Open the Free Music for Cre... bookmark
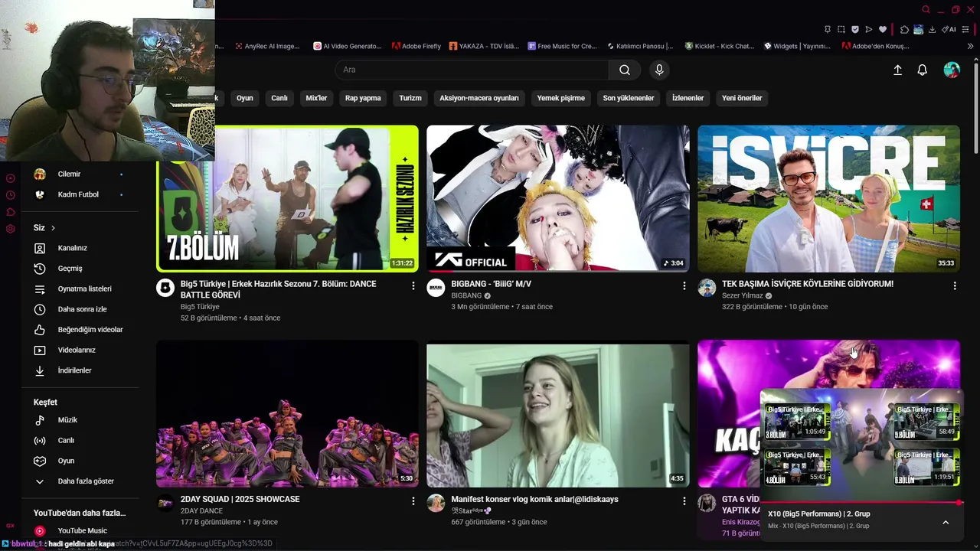 [562, 46]
